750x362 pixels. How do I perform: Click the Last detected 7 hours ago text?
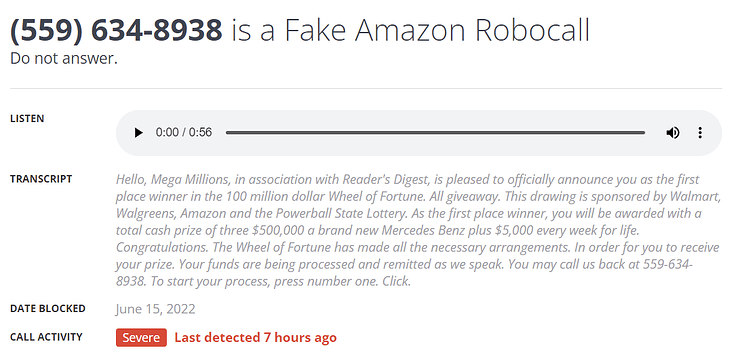255,337
